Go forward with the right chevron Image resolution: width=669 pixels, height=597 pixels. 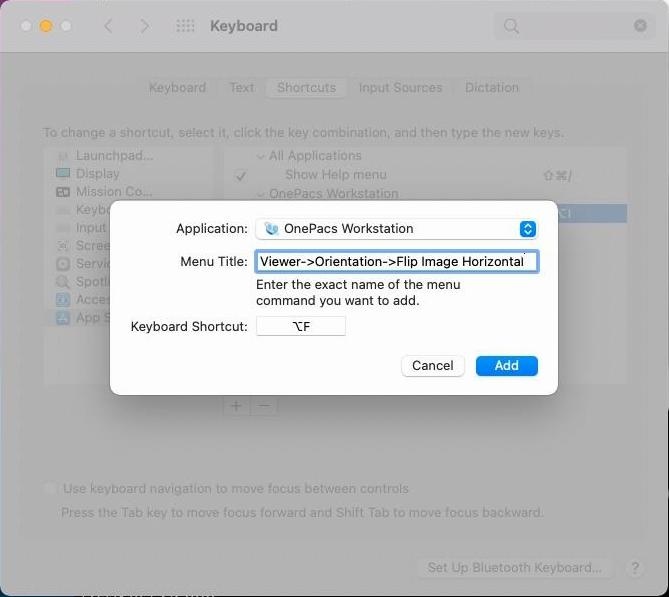(x=145, y=26)
